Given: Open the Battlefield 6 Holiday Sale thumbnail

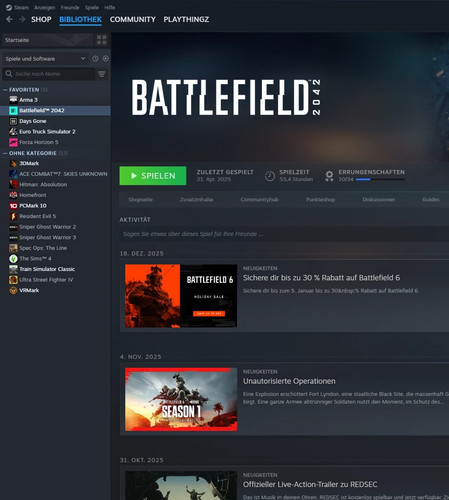Looking at the screenshot, I should pyautogui.click(x=181, y=296).
